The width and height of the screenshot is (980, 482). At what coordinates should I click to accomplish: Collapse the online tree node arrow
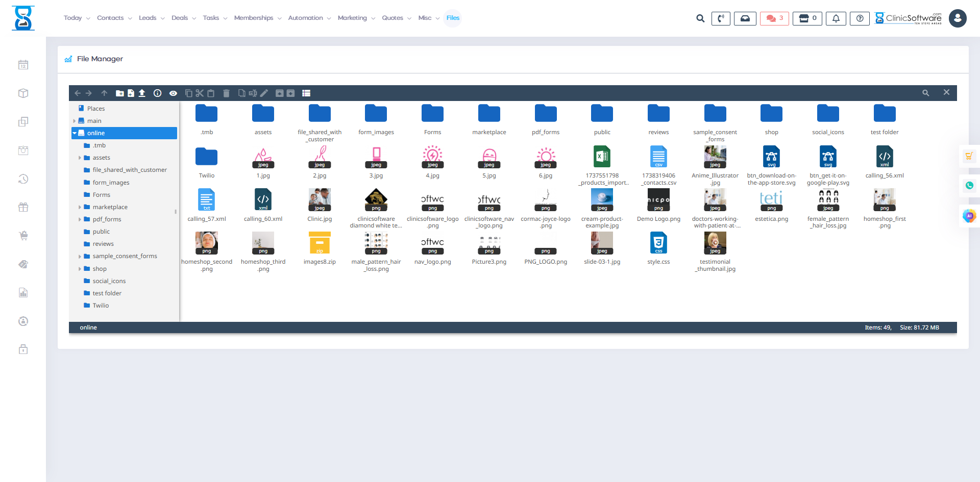tap(75, 133)
